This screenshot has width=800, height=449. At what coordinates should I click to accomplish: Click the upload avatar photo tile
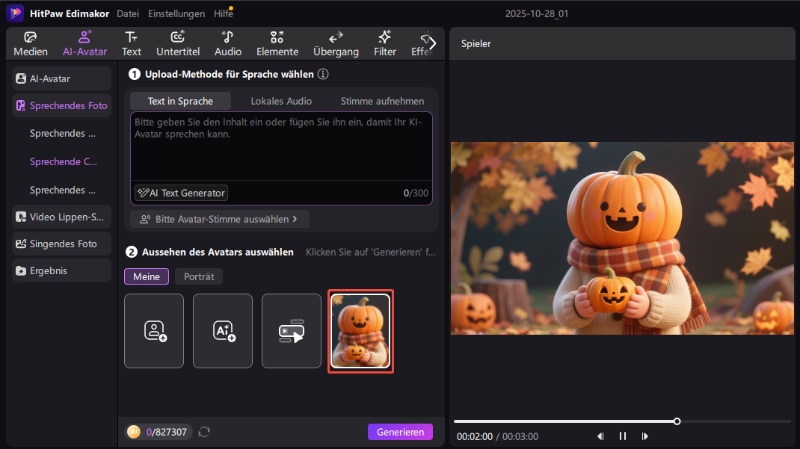tap(154, 331)
